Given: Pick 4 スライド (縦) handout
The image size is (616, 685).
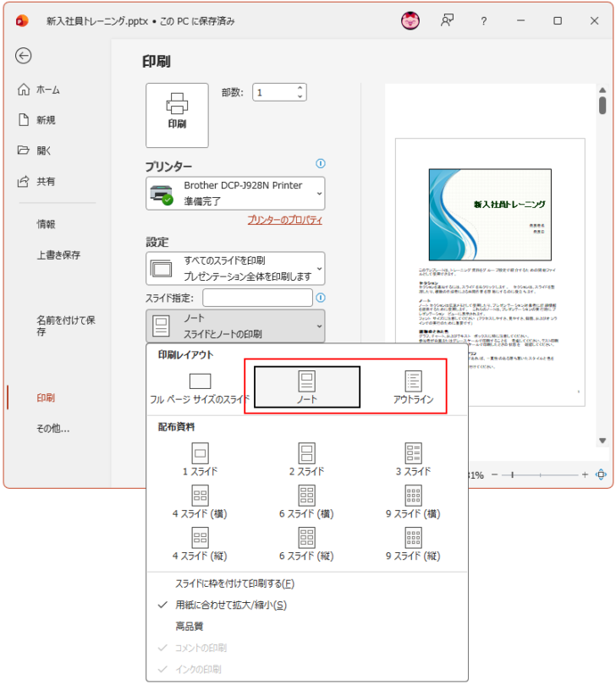Looking at the screenshot, I should [200, 545].
